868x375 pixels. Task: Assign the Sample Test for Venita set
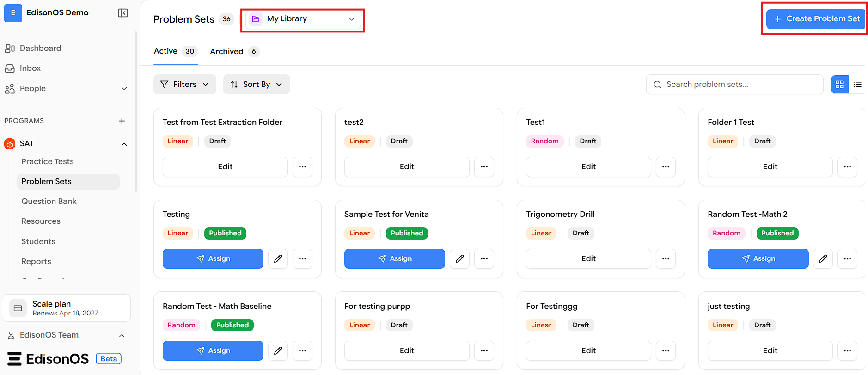click(394, 258)
